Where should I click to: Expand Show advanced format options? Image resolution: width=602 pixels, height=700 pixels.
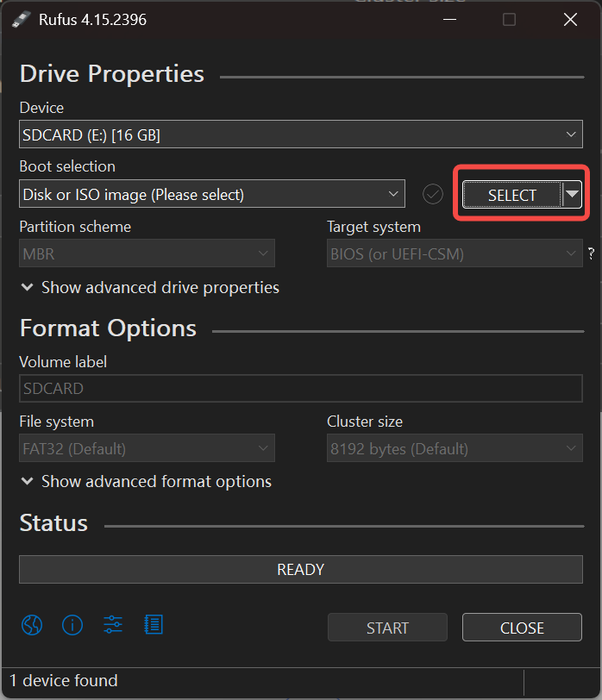[147, 481]
